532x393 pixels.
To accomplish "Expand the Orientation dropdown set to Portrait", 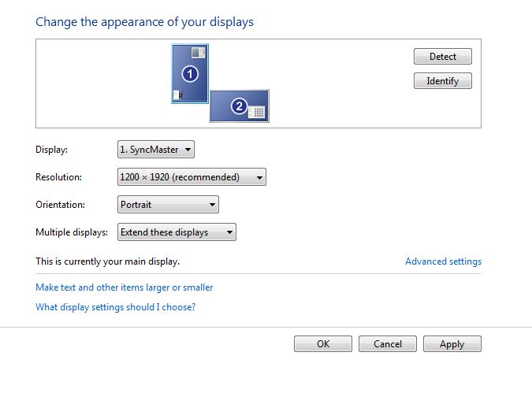I will [168, 205].
